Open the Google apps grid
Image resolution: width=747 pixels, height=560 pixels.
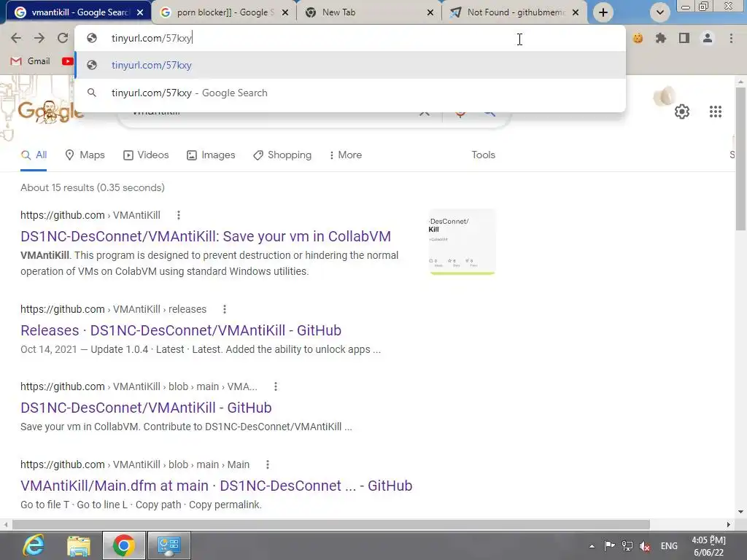coord(716,112)
